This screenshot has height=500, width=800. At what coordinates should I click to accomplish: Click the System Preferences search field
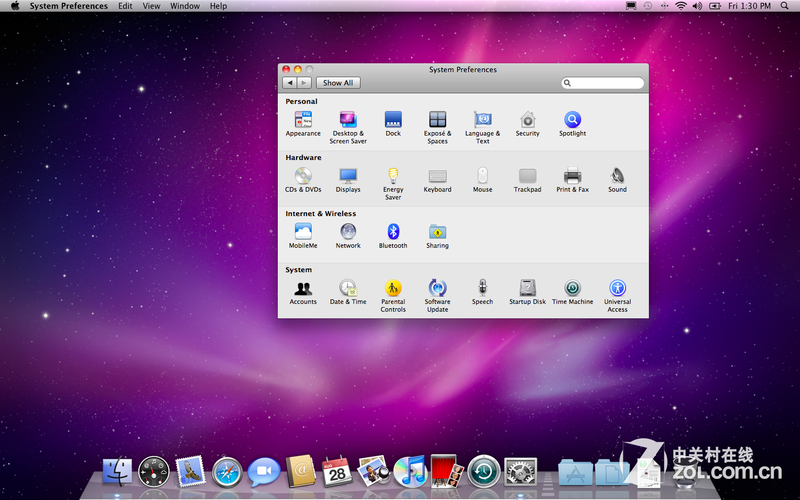(x=603, y=83)
